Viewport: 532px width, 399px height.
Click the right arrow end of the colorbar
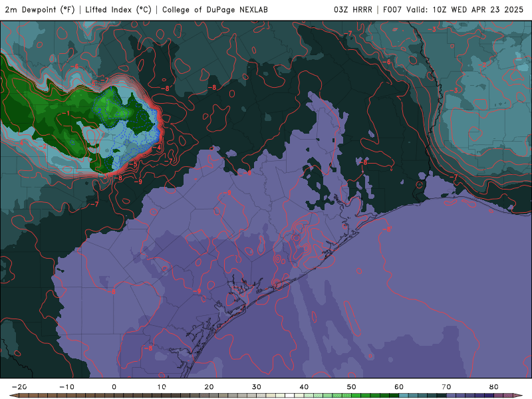point(518,396)
